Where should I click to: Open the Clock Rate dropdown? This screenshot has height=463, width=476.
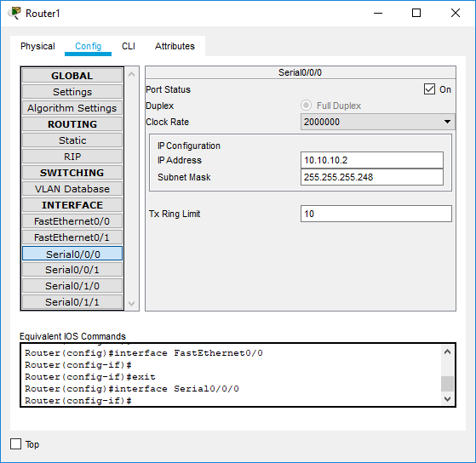(x=377, y=122)
